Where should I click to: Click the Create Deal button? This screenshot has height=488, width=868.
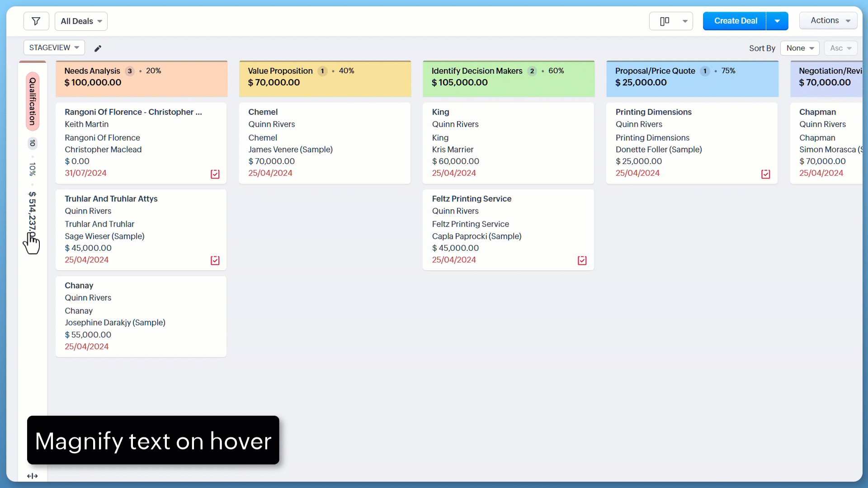[x=735, y=21]
